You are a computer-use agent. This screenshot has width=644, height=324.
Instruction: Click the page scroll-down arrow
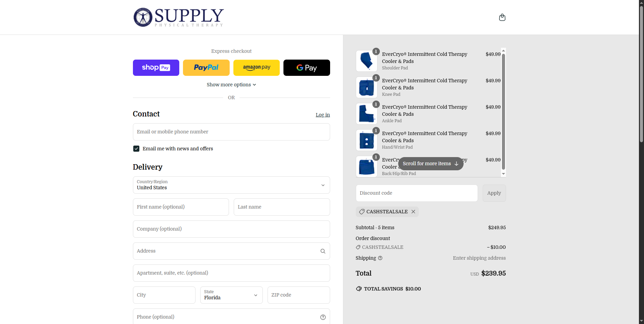(641, 321)
